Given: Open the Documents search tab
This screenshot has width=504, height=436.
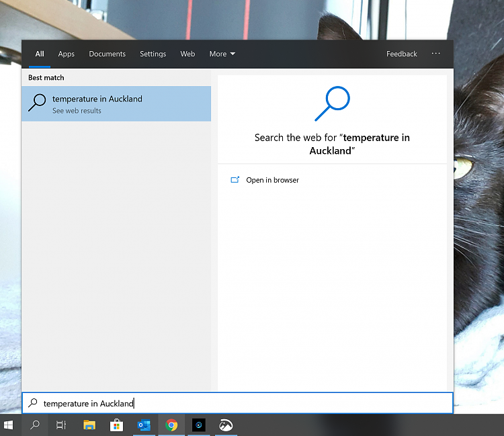Looking at the screenshot, I should point(107,54).
